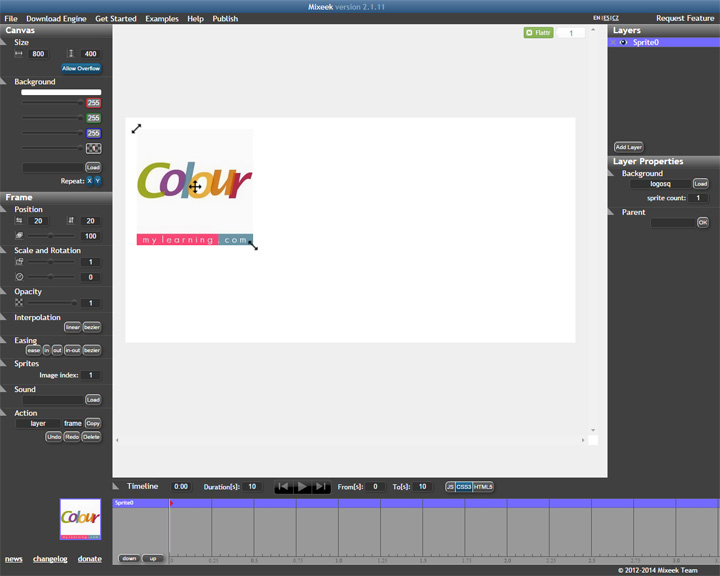Click the Delete button under Action
This screenshot has height=576, width=720.
(91, 437)
